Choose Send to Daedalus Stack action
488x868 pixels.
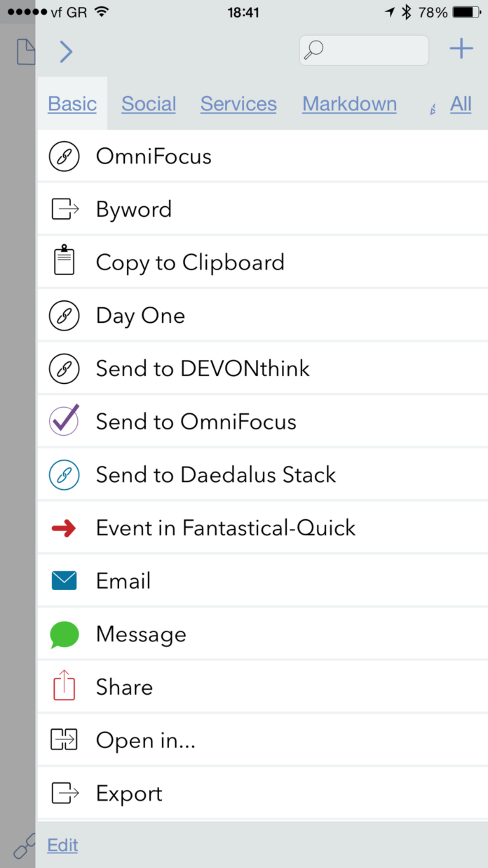216,474
